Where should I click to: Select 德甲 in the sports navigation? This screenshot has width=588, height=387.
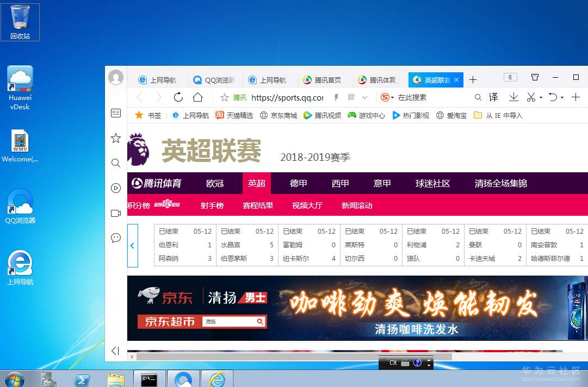tap(299, 183)
